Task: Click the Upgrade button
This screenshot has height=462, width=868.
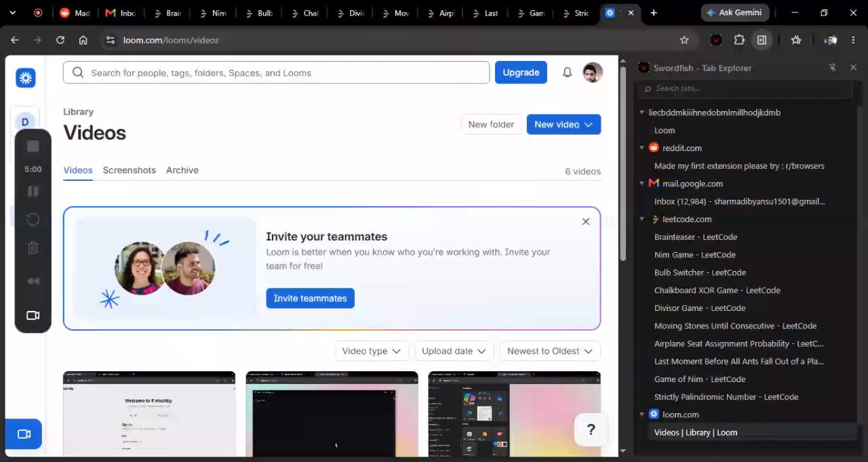Action: point(521,72)
